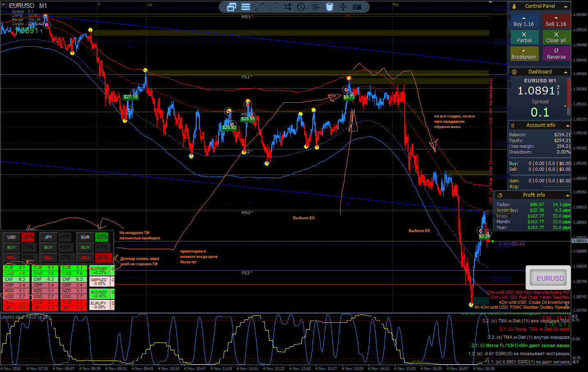Click the EURUSD M1 chart title

point(28,6)
